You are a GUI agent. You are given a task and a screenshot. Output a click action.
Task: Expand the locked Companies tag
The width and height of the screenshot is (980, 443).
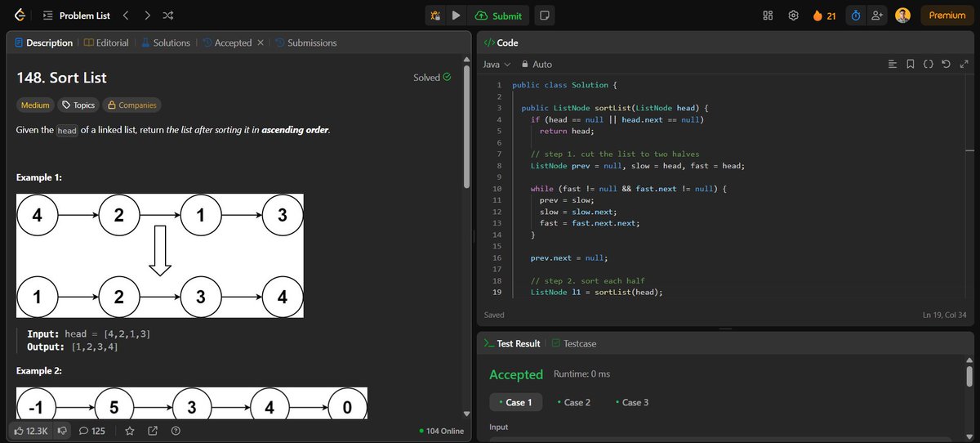[x=131, y=105]
